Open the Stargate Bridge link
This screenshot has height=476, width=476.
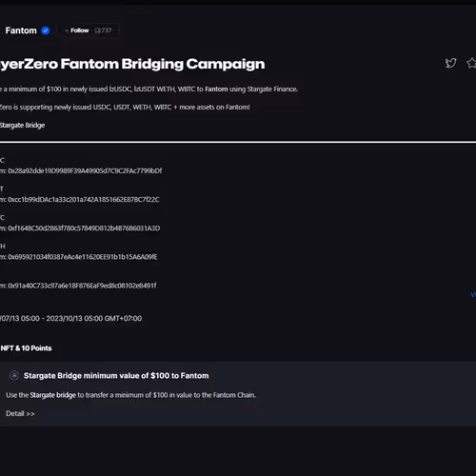click(22, 125)
